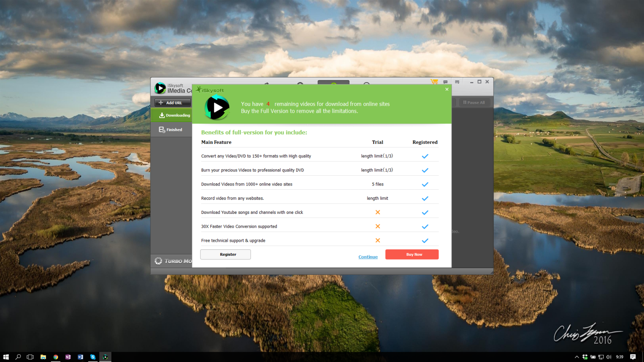Open the feedback speech-bubble icon in title bar
644x362 pixels.
point(445,82)
